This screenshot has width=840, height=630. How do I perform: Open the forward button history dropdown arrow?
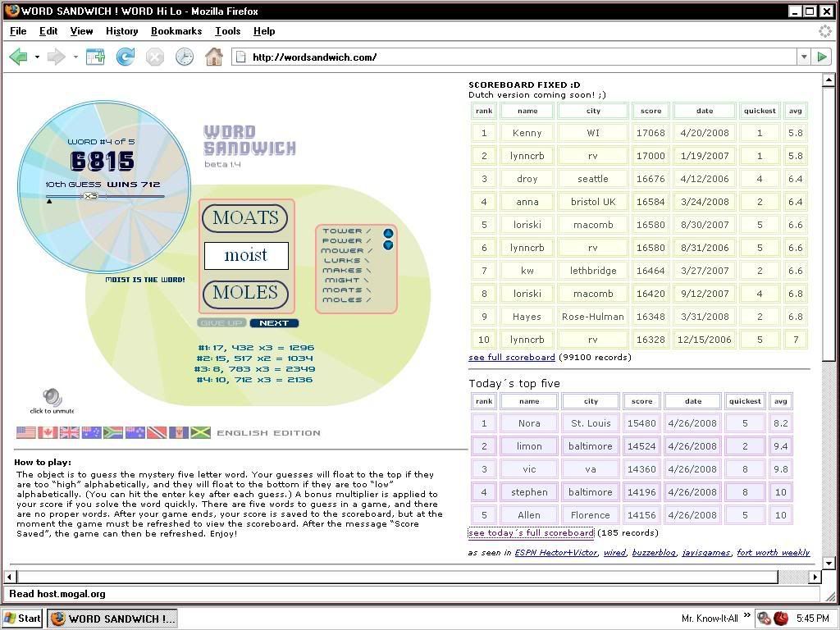tap(75, 57)
